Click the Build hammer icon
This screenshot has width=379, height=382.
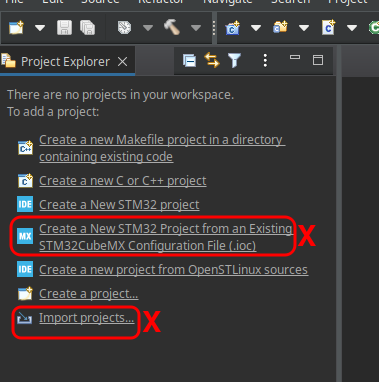[x=172, y=27]
